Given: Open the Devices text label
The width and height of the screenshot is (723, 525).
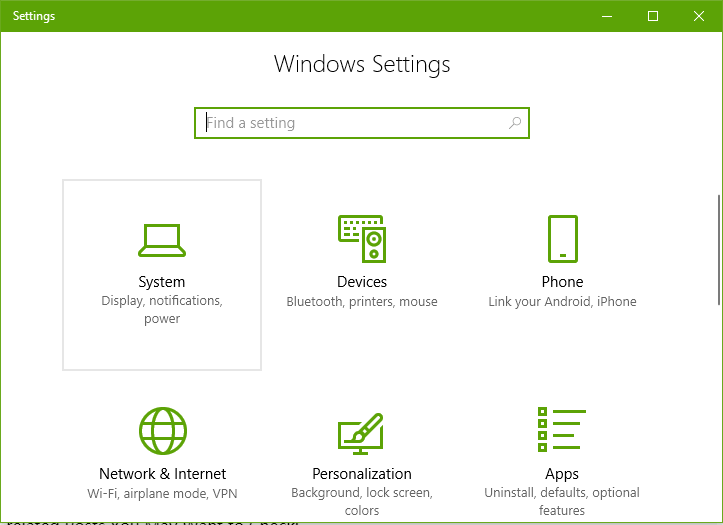Looking at the screenshot, I should click(x=362, y=282).
